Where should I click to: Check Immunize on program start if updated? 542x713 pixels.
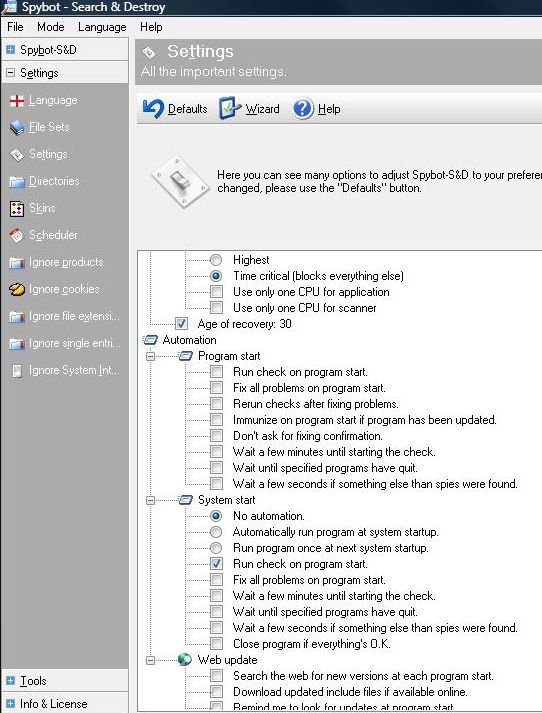pyautogui.click(x=216, y=419)
